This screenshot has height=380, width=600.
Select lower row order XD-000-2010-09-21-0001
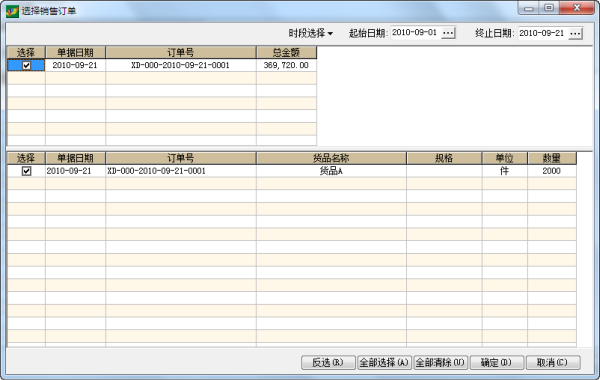[181, 171]
